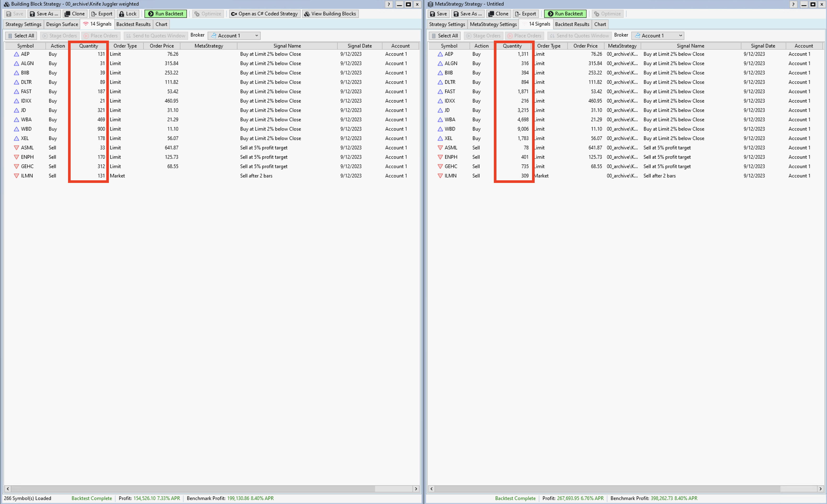Viewport: 827px width, 504px height.
Task: Select WBD quantity 9,006 in MetaStrategy window
Action: [x=523, y=129]
